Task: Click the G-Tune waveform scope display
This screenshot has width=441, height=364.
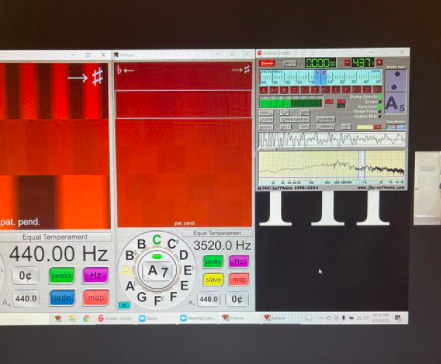Action: 332,140
